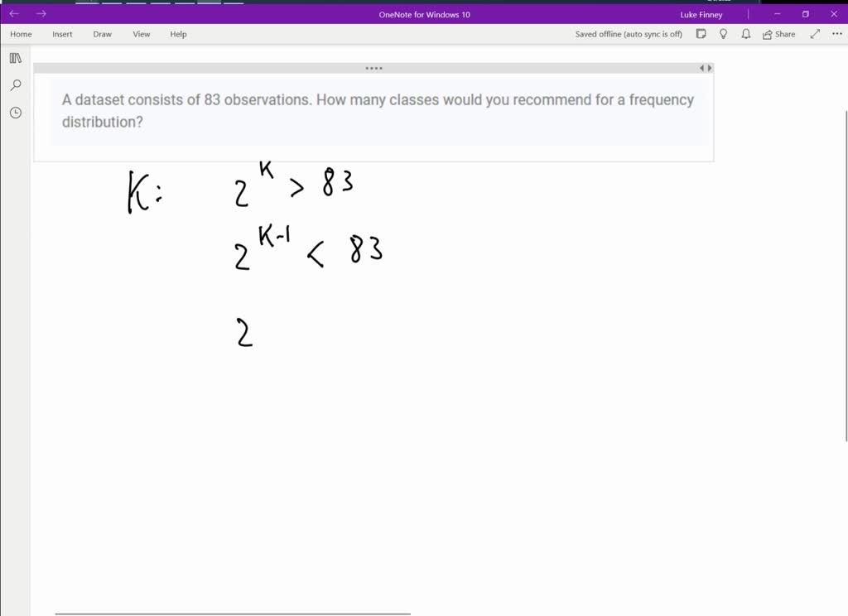Image resolution: width=848 pixels, height=616 pixels.
Task: Open Share options
Action: pos(779,34)
